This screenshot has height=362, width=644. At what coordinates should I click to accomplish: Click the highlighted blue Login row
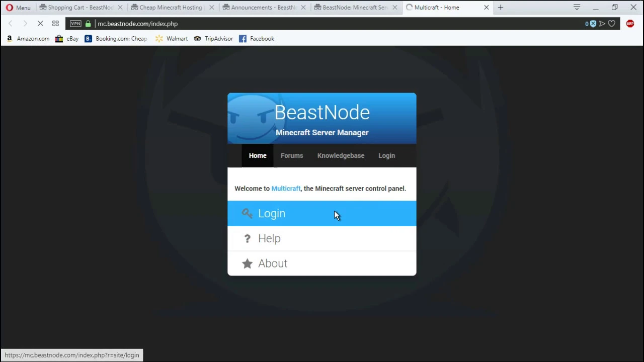click(322, 213)
